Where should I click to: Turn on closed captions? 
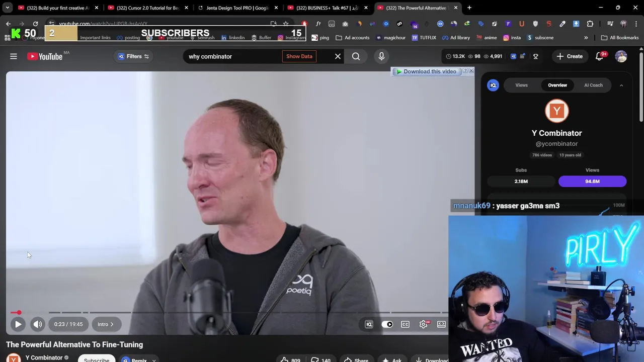coord(405,324)
